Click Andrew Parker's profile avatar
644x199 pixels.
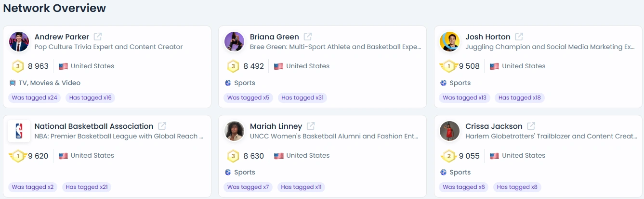19,41
